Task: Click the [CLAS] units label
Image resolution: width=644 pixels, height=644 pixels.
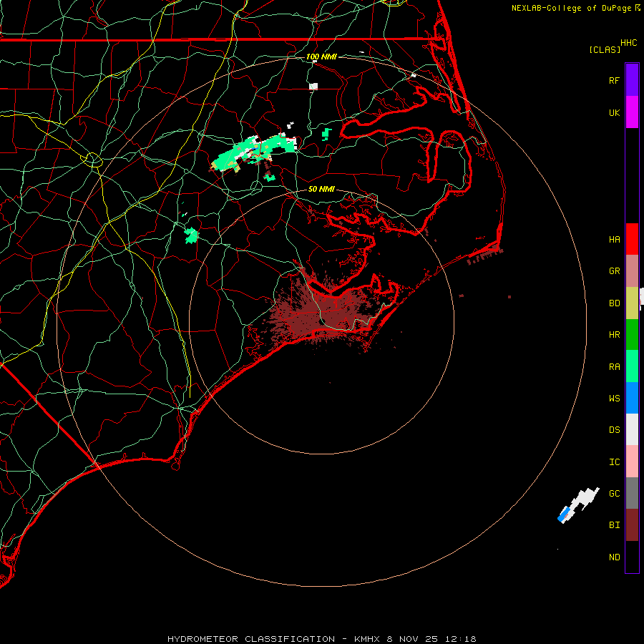Action: tap(605, 49)
